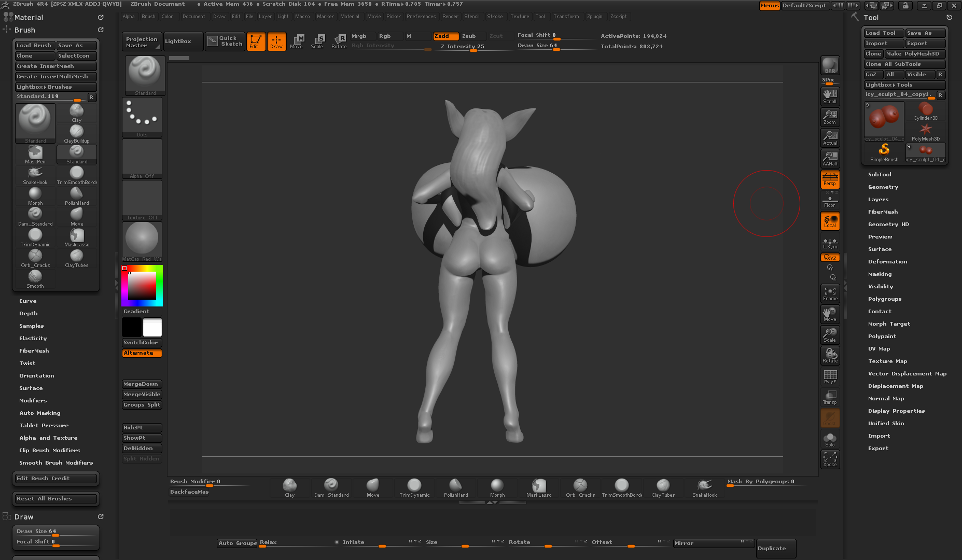Click the current tool thumbnail preview
The image size is (962, 560).
pos(884,119)
